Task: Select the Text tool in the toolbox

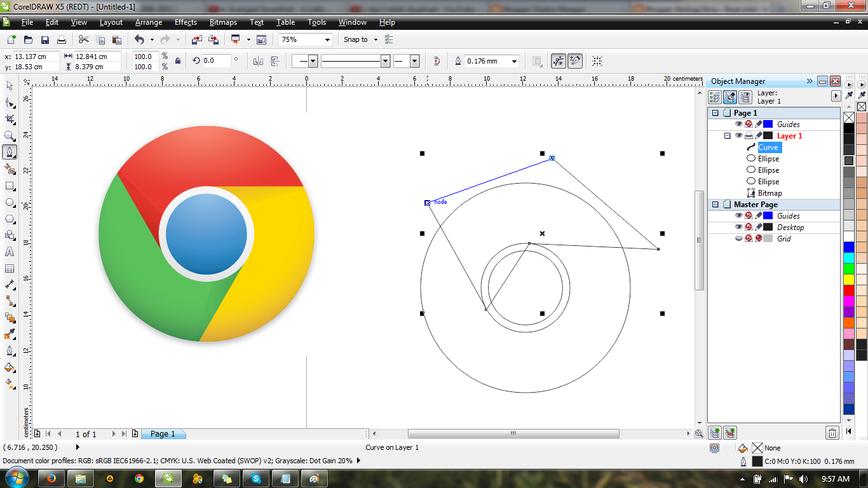Action: tap(10, 252)
